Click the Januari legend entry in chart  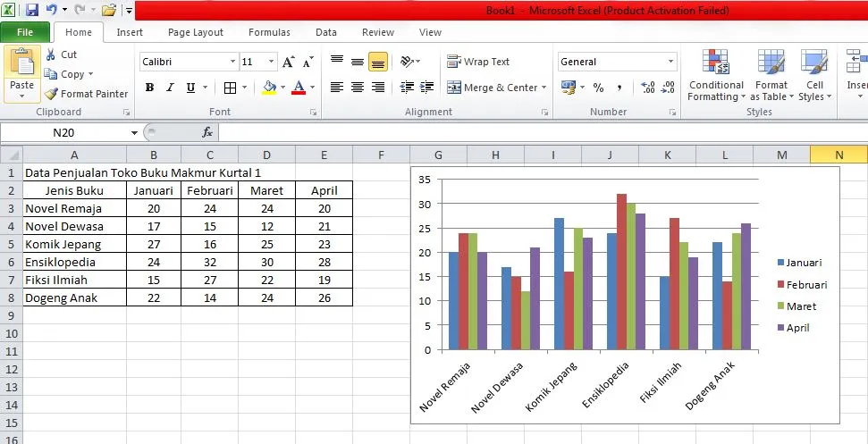click(799, 264)
